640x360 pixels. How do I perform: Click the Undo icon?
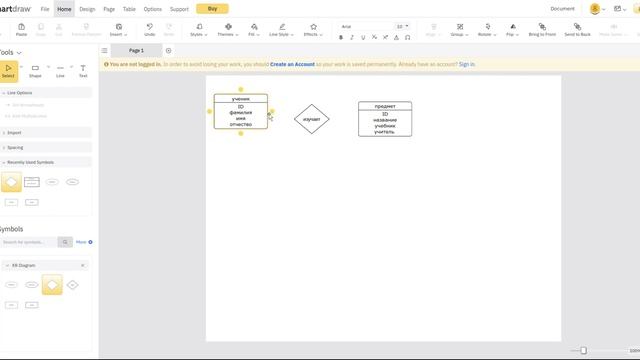[149, 27]
